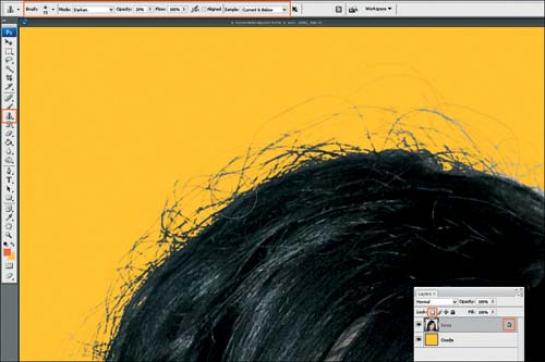This screenshot has width=545, height=362.
Task: Select the Move tool
Action: pos(9,42)
